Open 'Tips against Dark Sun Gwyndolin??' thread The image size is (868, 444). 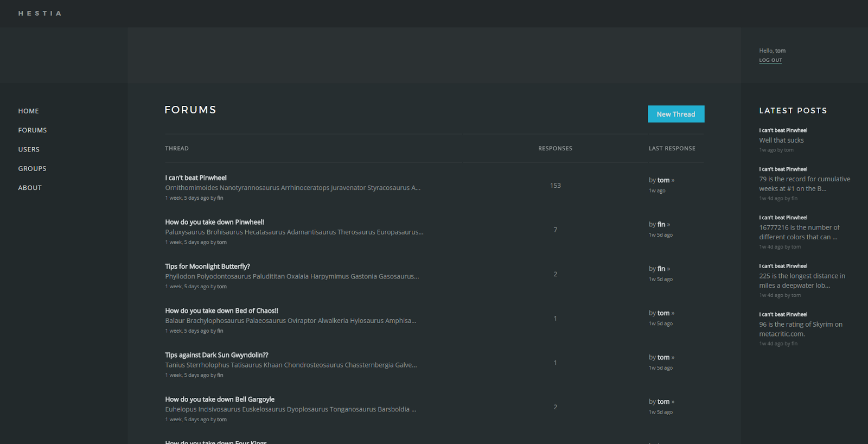click(216, 356)
